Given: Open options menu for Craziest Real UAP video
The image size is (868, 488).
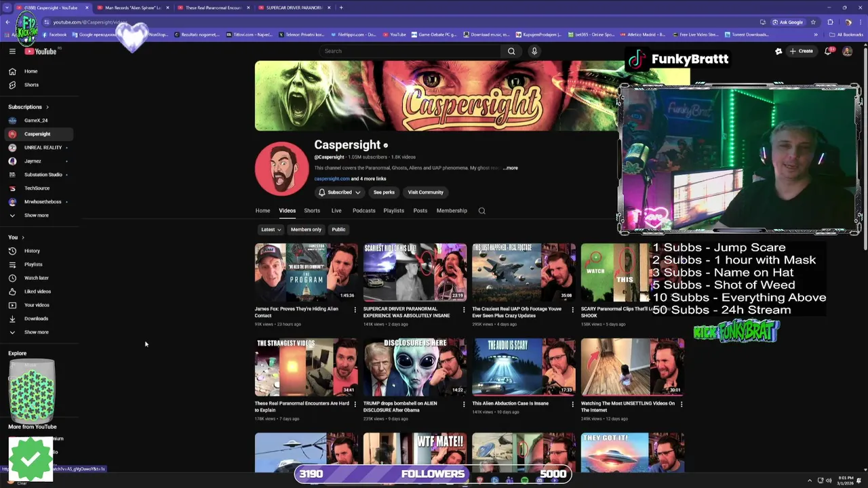Looking at the screenshot, I should pos(572,310).
